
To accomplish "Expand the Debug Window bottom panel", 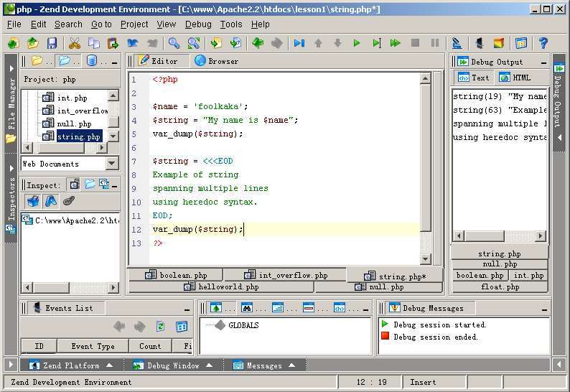I will point(172,365).
